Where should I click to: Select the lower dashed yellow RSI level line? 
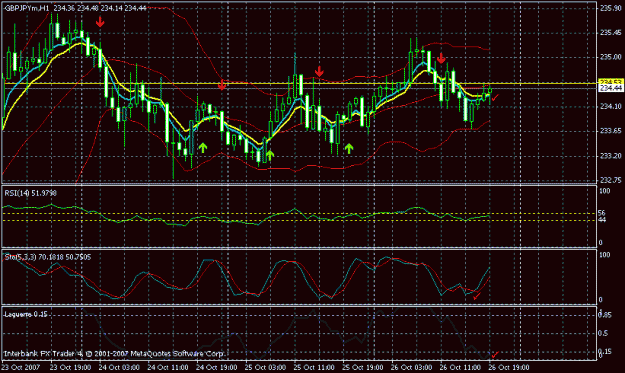pos(299,220)
